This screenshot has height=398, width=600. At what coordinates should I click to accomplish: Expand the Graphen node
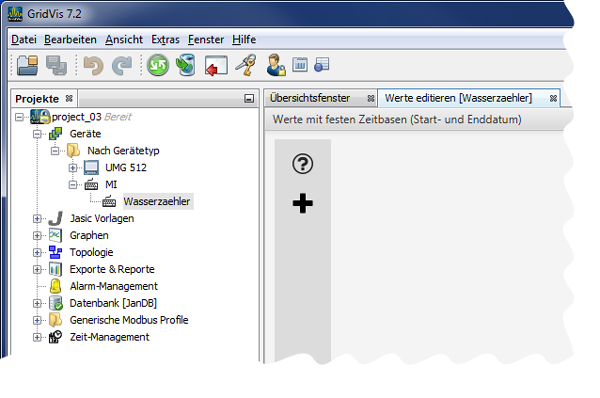(x=37, y=235)
